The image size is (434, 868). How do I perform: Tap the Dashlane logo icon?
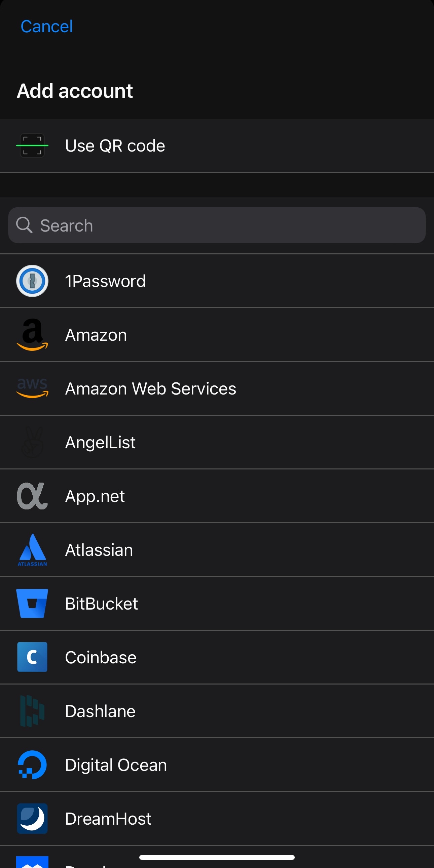coord(32,711)
